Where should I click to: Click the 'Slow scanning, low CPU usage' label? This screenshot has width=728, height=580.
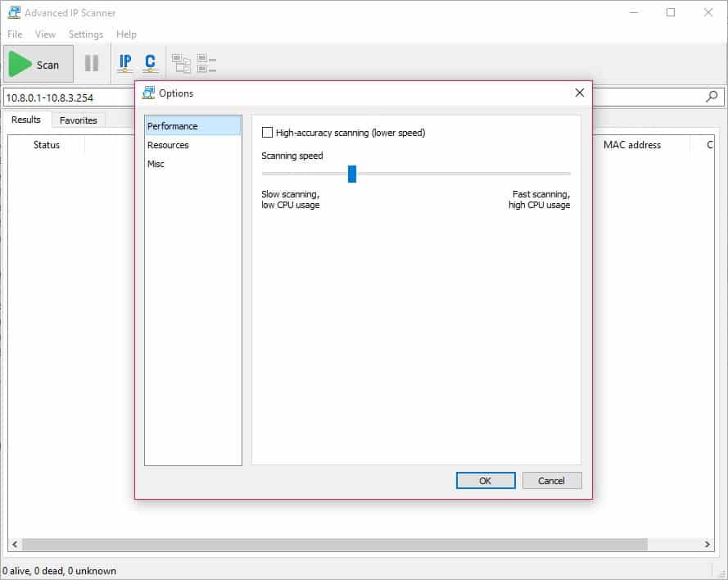point(291,199)
